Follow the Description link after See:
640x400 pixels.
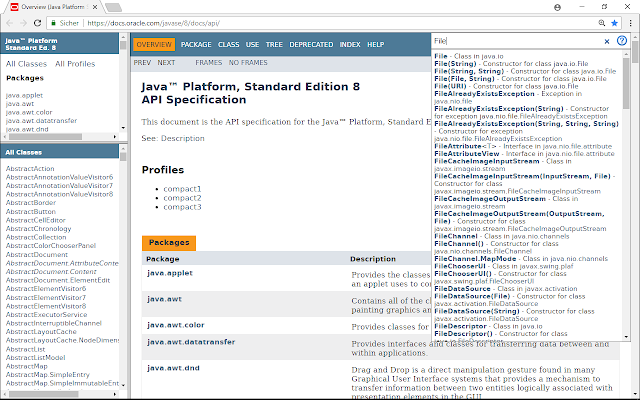click(x=182, y=138)
